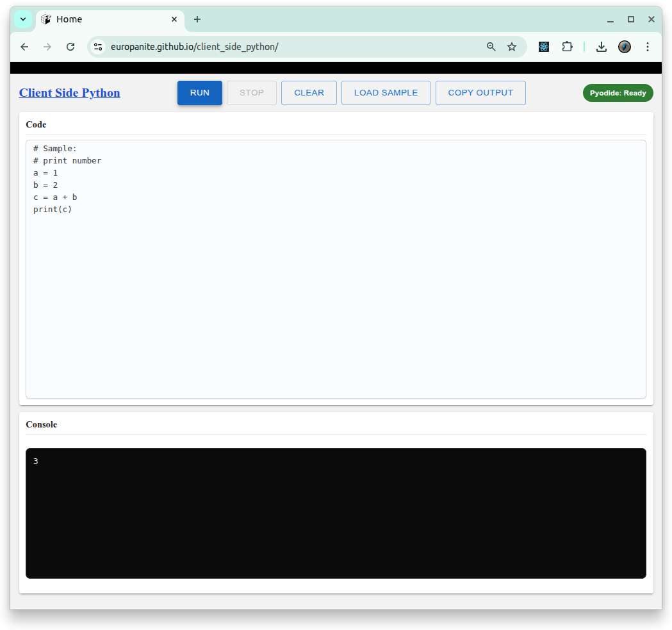Close the Home tab

point(174,19)
